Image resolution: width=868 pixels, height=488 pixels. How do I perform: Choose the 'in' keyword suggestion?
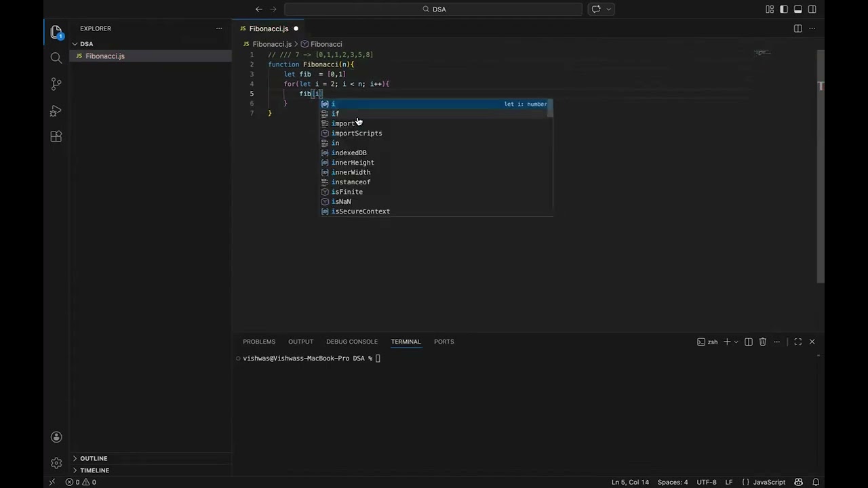pos(437,143)
